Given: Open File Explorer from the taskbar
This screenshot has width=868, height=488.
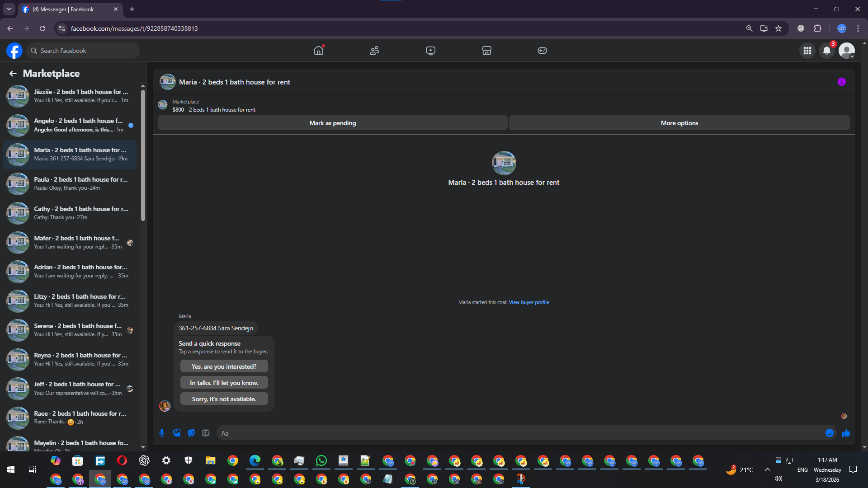Looking at the screenshot, I should (210, 460).
